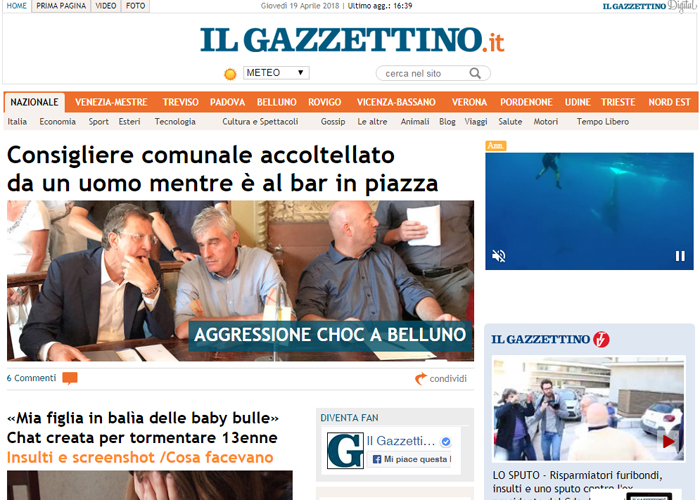Viewport: 700px width, 500px height.
Task: Click the search magnifier icon
Action: [x=475, y=73]
